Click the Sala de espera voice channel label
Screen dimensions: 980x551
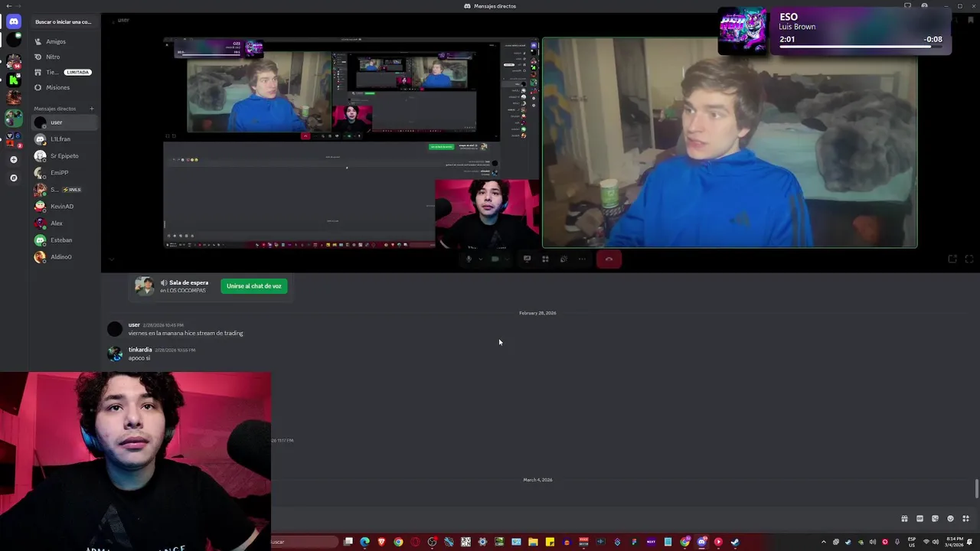(188, 283)
